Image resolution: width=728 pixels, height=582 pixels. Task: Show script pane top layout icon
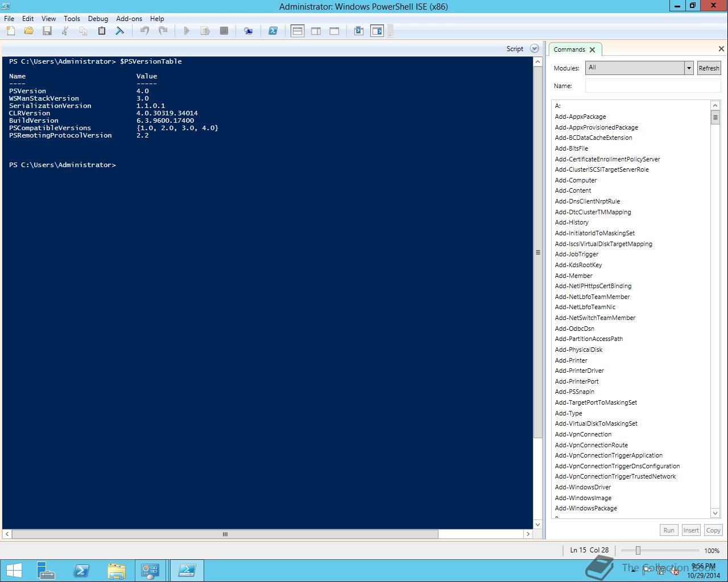297,31
